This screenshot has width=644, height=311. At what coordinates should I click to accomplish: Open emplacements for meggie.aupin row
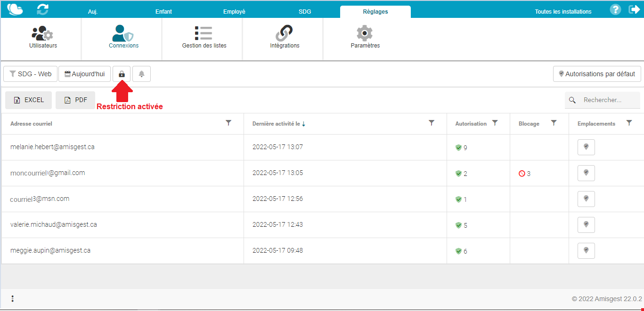point(586,251)
